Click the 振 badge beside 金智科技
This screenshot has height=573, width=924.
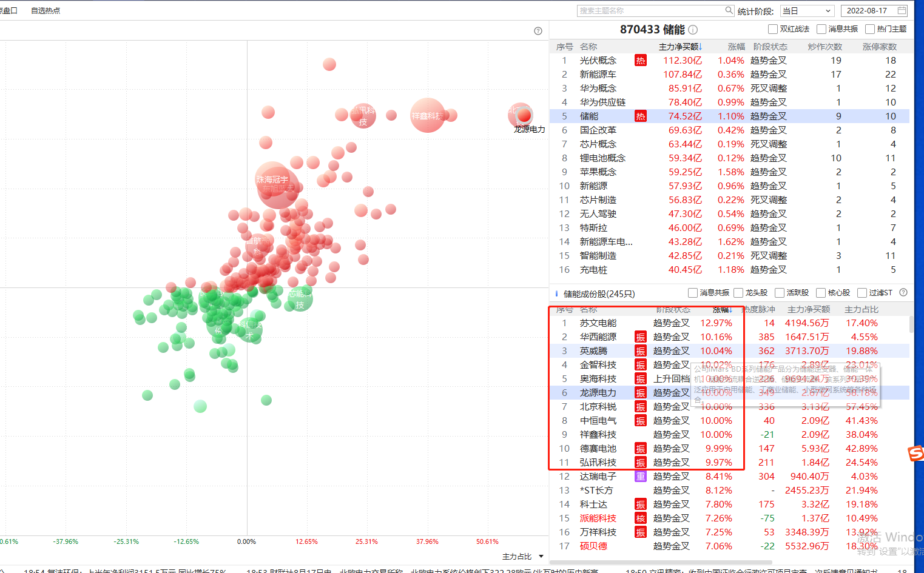(x=640, y=365)
